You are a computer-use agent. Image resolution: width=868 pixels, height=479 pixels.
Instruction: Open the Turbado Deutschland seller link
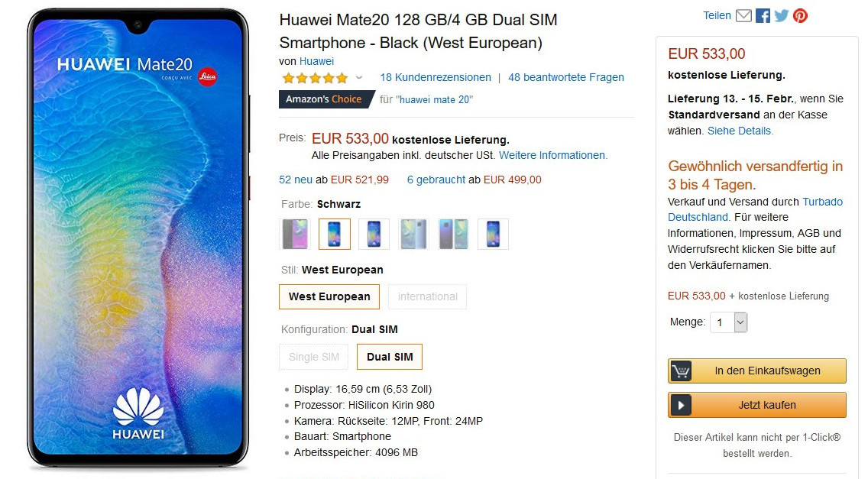[x=755, y=209]
